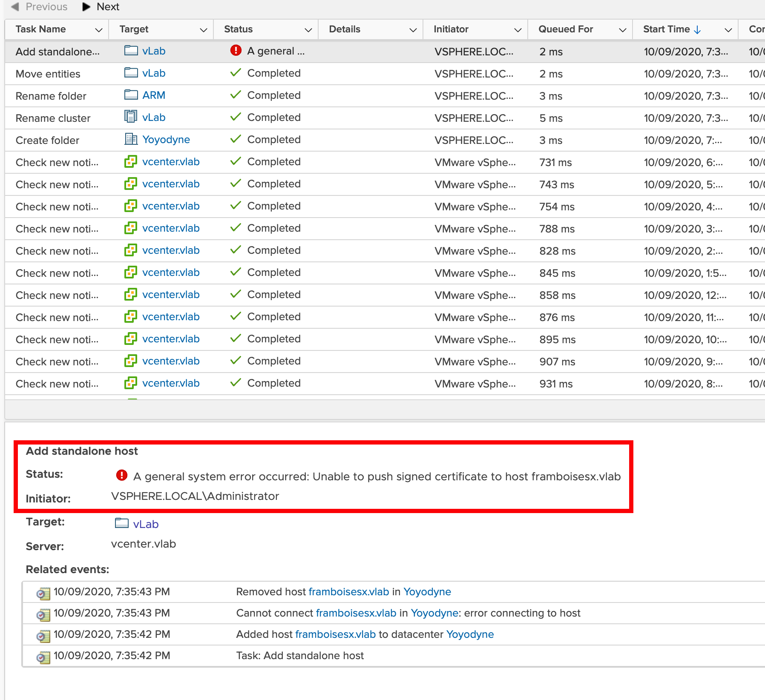Viewport: 765px width, 700px height.
Task: Open Yoyodyne link in Cannot connect event
Action: (x=434, y=613)
